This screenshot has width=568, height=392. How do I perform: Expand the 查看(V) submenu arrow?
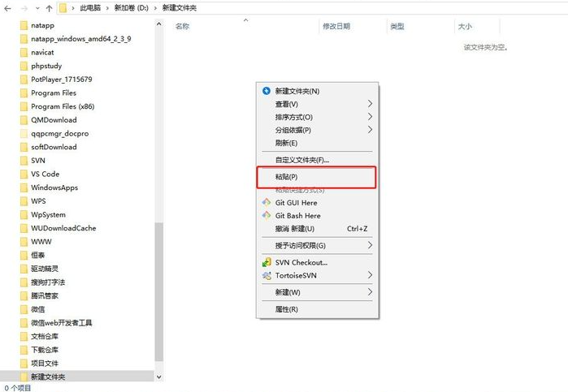click(x=370, y=104)
